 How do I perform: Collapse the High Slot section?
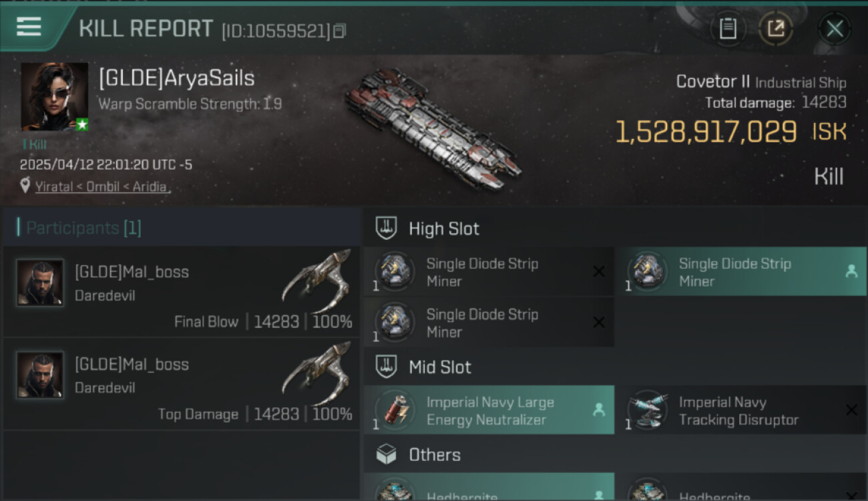(444, 228)
